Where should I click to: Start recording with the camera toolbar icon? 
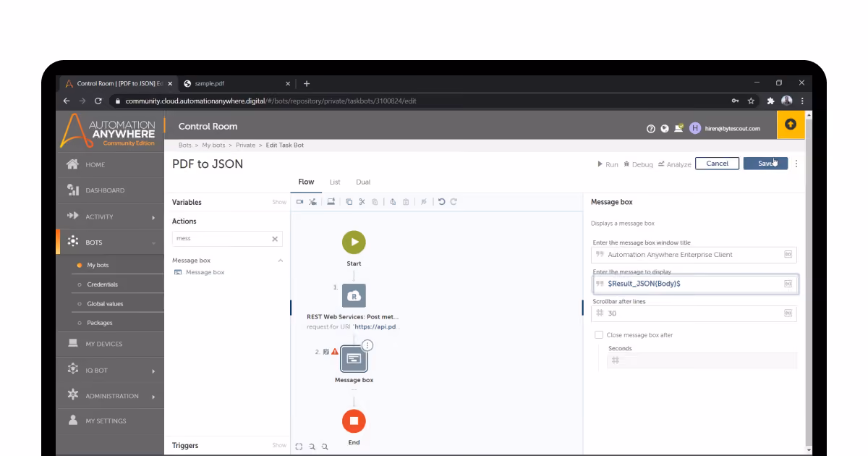299,202
